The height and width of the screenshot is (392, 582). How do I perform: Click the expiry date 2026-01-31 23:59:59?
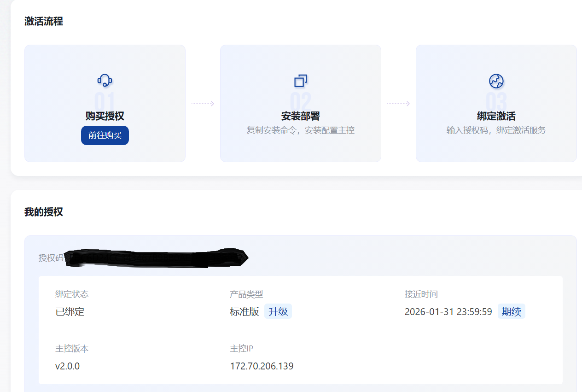click(448, 312)
